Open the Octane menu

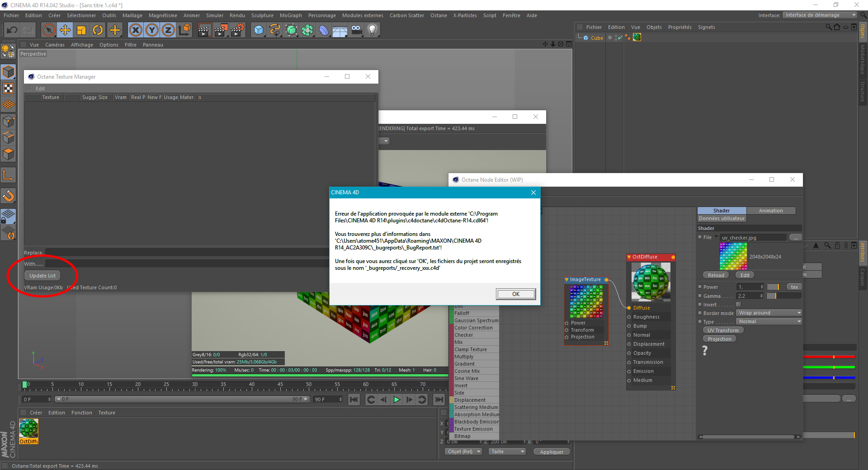439,15
